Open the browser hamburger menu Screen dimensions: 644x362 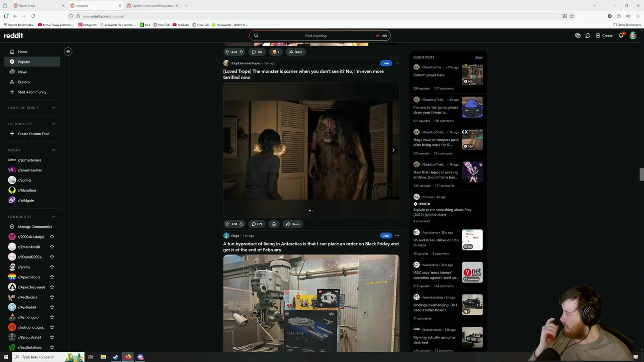pos(637,16)
